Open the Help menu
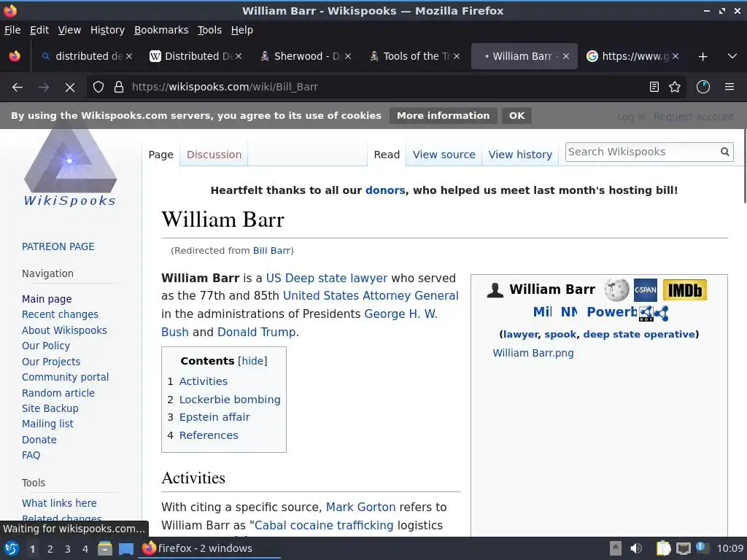 (x=242, y=30)
